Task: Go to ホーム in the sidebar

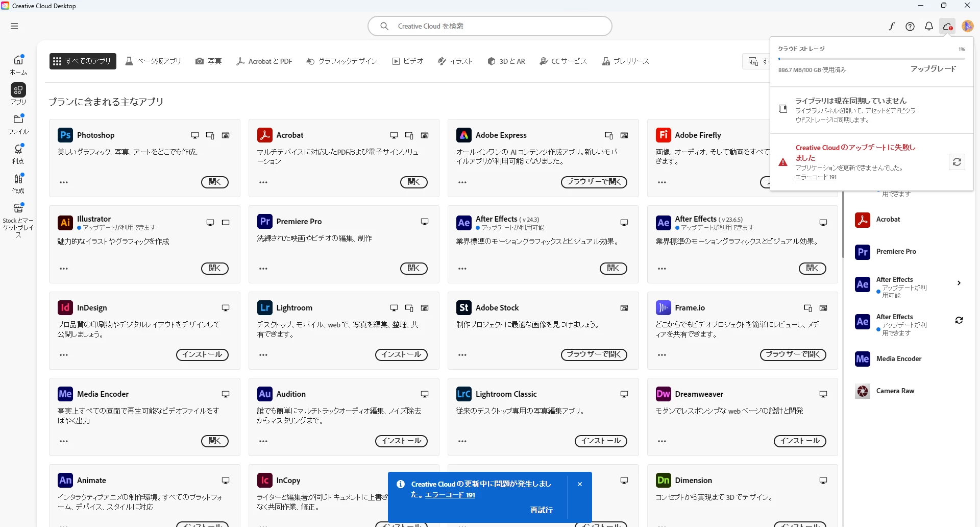Action: click(x=18, y=65)
